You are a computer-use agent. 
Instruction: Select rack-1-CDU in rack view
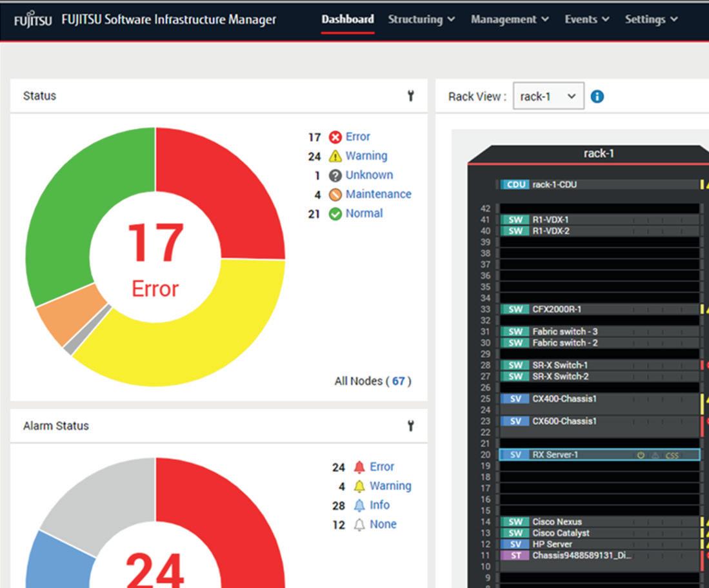pos(599,184)
